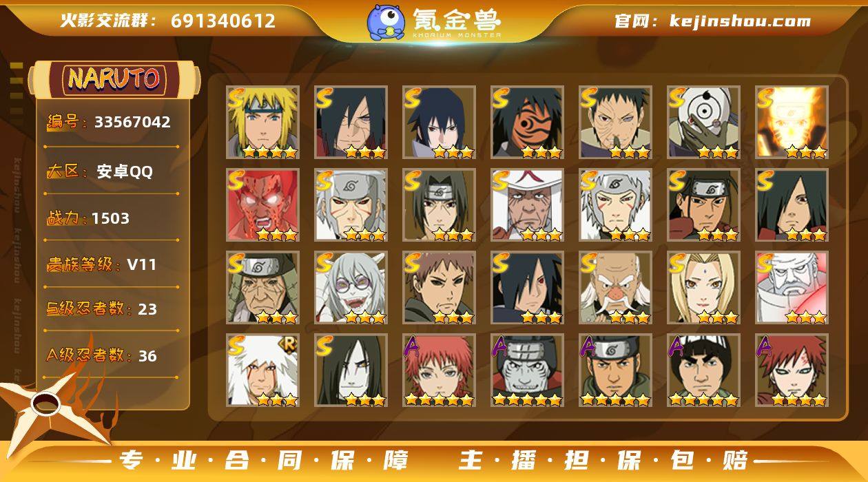Click the shuriken decoration in the corner
The image size is (868, 482).
click(x=52, y=408)
